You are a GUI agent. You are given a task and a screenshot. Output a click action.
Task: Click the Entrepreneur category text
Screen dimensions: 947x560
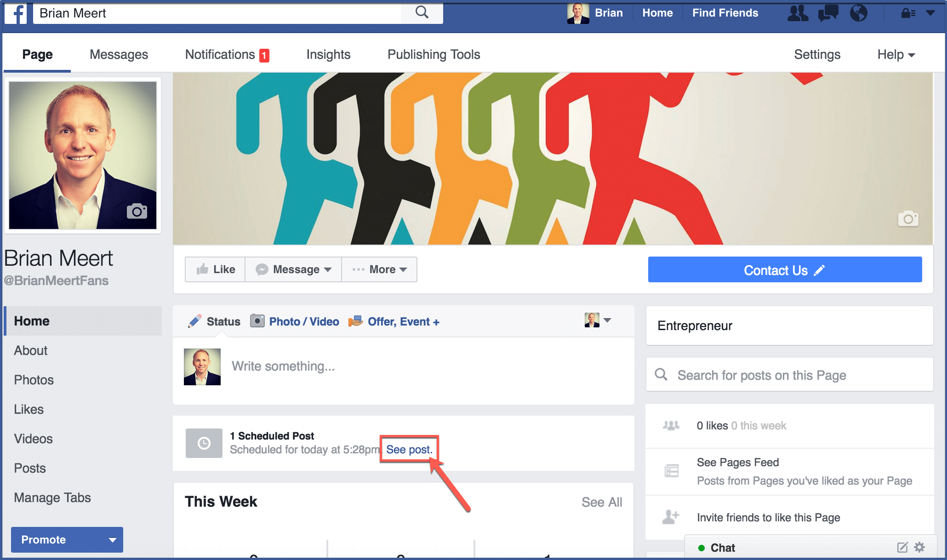pos(695,326)
